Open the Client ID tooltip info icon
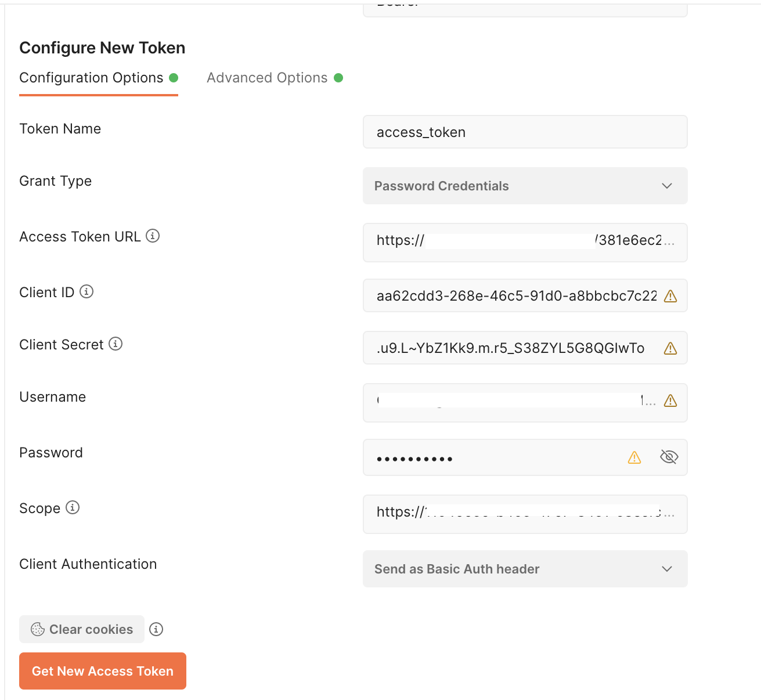The height and width of the screenshot is (700, 761). (86, 292)
